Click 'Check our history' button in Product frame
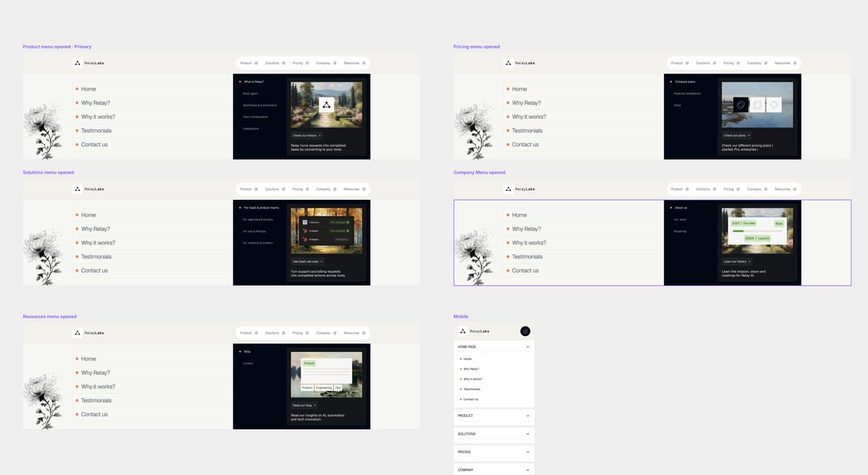Image resolution: width=868 pixels, height=475 pixels. click(307, 135)
